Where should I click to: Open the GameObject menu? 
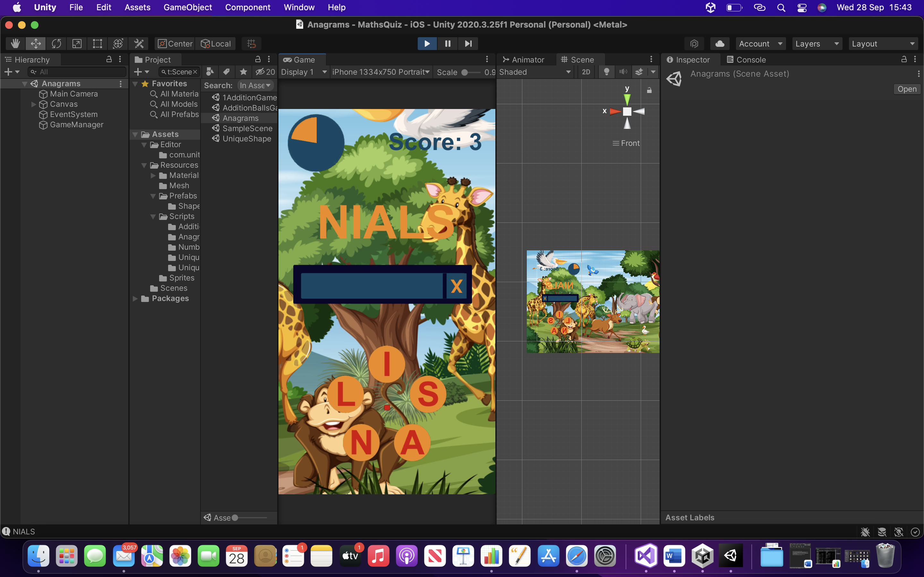pyautogui.click(x=187, y=7)
